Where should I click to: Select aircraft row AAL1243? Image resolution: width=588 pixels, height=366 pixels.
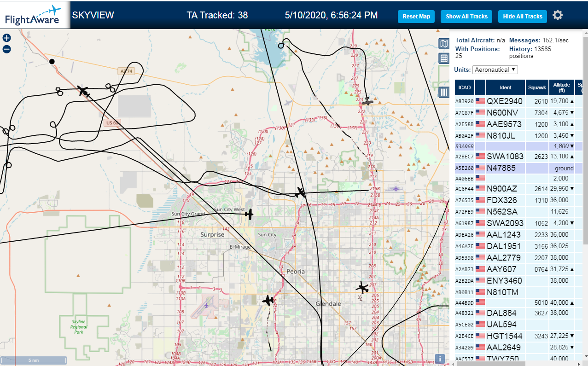(518, 235)
